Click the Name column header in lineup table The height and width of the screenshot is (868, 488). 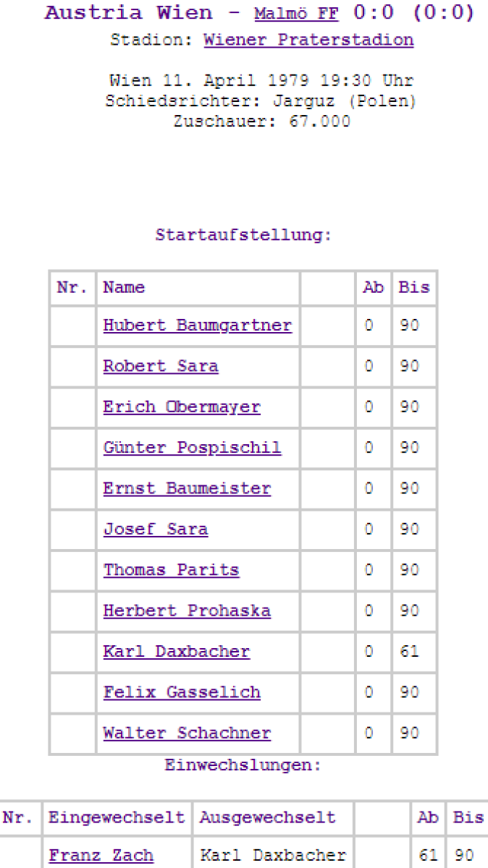[124, 287]
